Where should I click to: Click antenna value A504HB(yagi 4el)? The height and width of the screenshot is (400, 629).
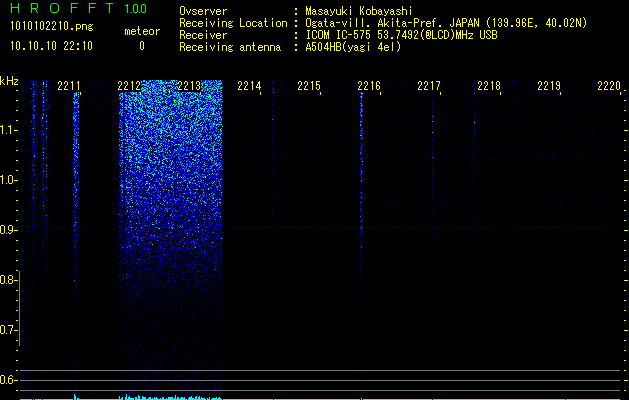tap(353, 47)
